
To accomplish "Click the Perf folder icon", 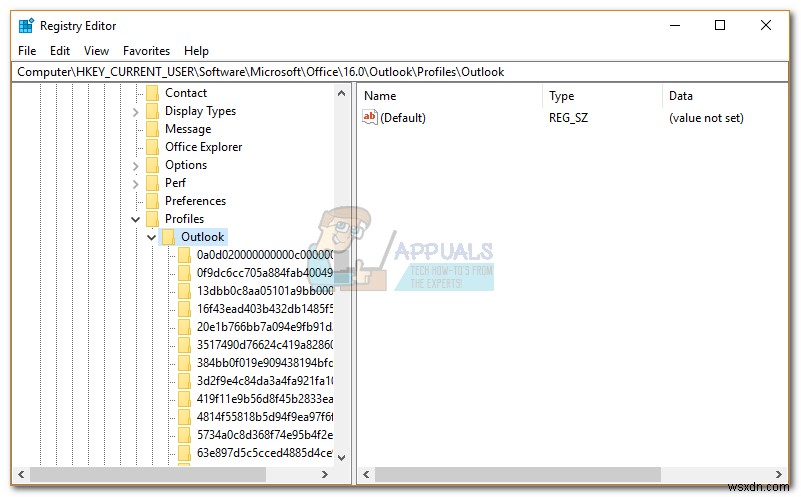I will [x=152, y=183].
